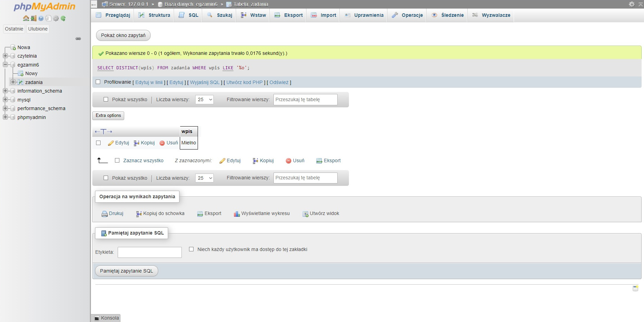Image resolution: width=644 pixels, height=322 pixels.
Task: Click the home icon in phpMyAdmin sidebar
Action: coord(26,18)
